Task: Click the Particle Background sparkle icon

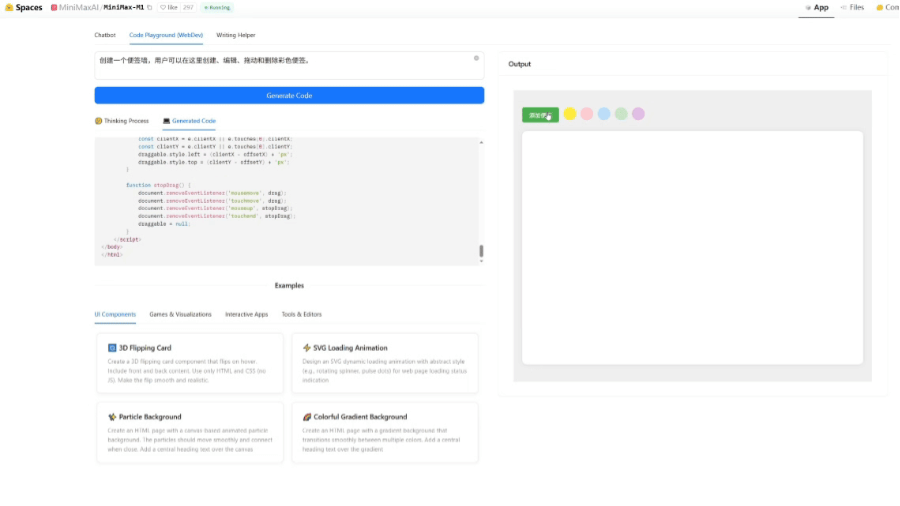Action: 112,417
